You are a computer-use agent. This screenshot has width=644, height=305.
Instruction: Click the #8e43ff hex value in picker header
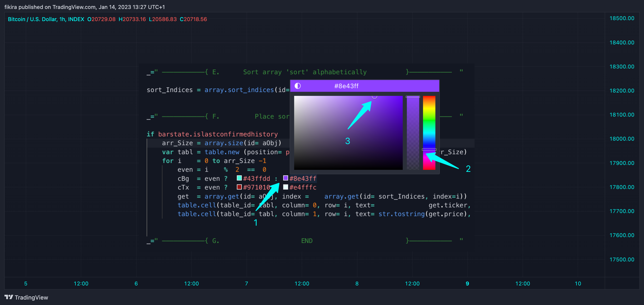346,86
